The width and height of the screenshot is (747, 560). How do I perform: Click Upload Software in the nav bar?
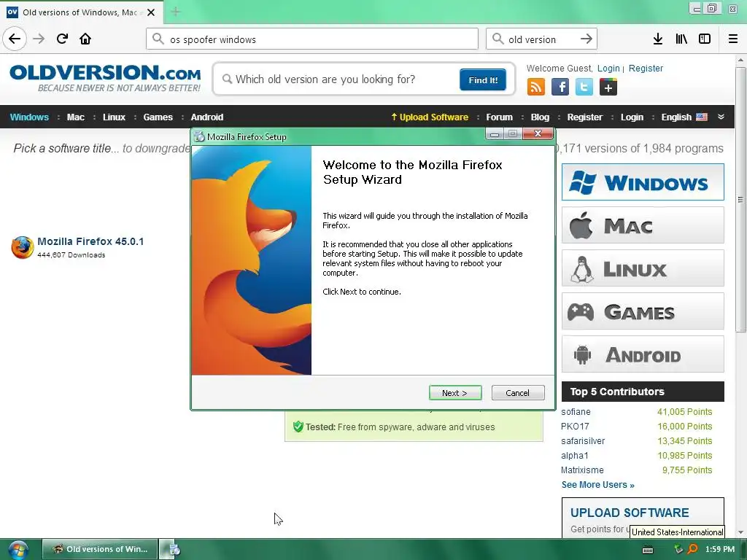[x=430, y=117]
